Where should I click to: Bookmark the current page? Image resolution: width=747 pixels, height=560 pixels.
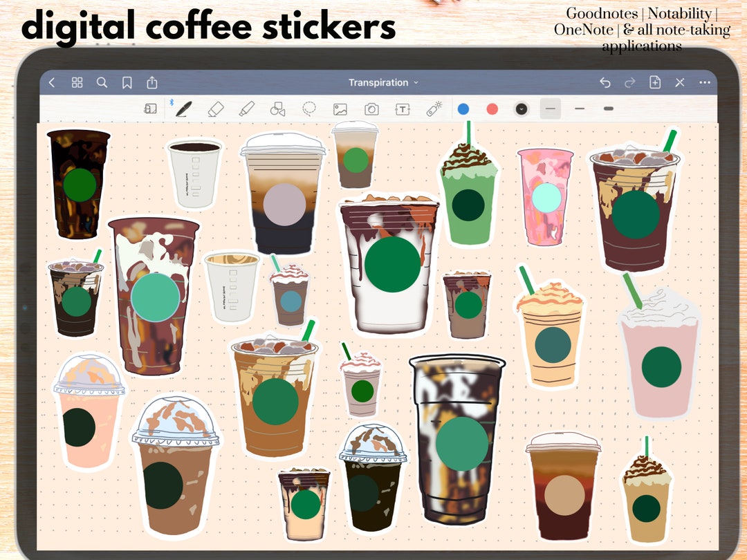click(x=127, y=82)
